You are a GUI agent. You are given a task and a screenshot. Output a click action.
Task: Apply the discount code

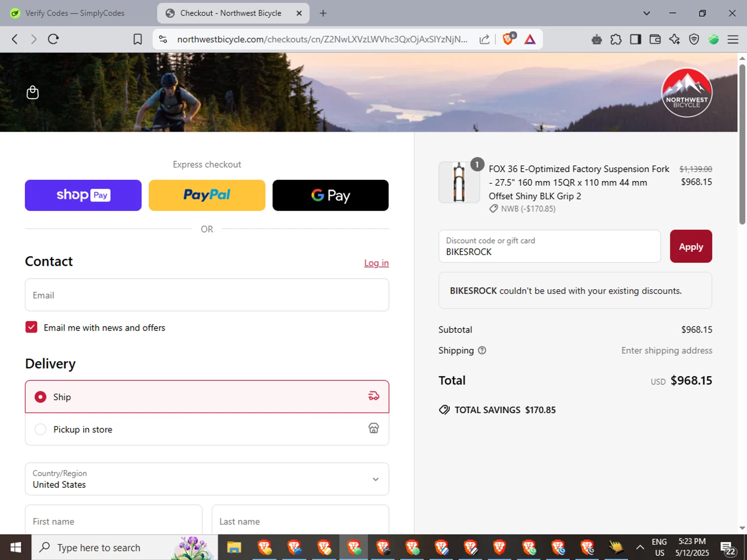pyautogui.click(x=691, y=246)
